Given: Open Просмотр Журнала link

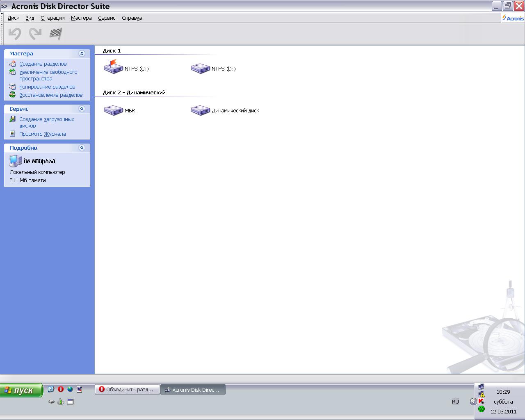Looking at the screenshot, I should [42, 134].
